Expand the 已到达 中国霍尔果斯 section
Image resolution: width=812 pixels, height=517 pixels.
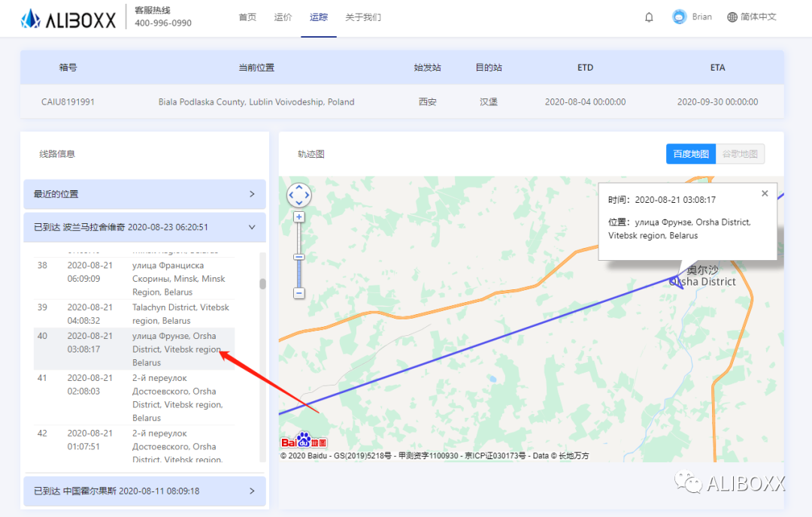[144, 491]
